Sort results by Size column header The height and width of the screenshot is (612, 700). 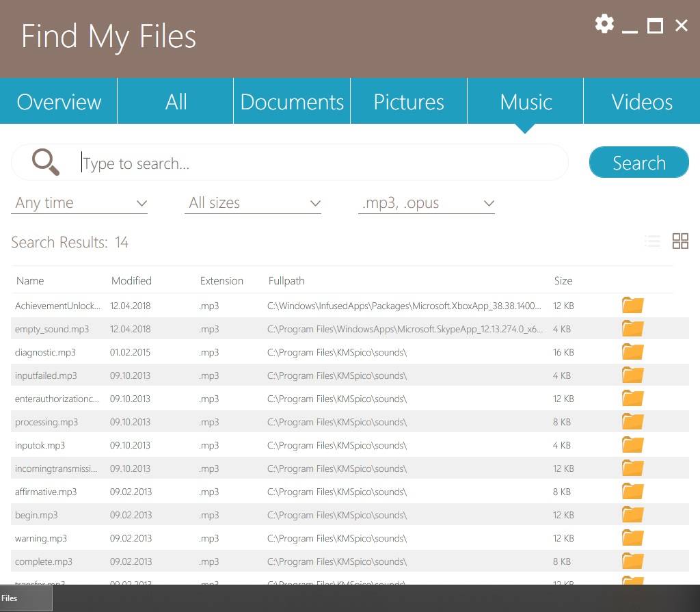pyautogui.click(x=563, y=280)
